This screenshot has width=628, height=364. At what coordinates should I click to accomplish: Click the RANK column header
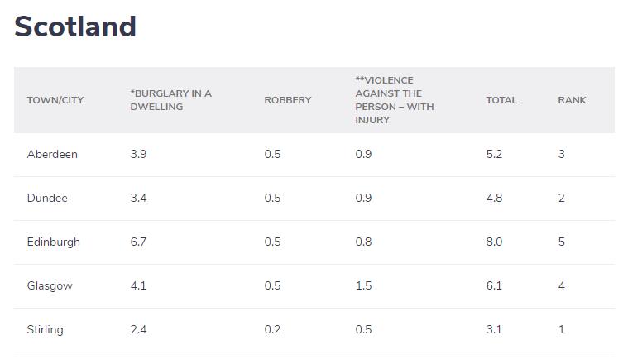(572, 100)
